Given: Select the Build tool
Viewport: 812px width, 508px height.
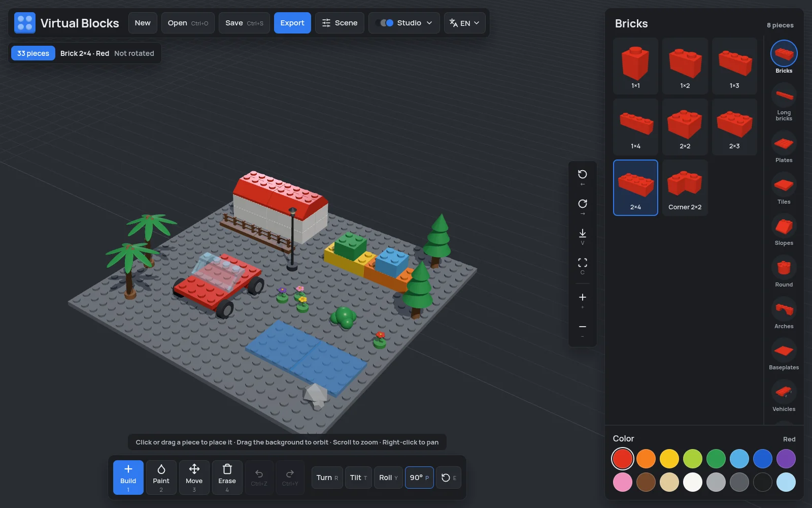Looking at the screenshot, I should (128, 478).
